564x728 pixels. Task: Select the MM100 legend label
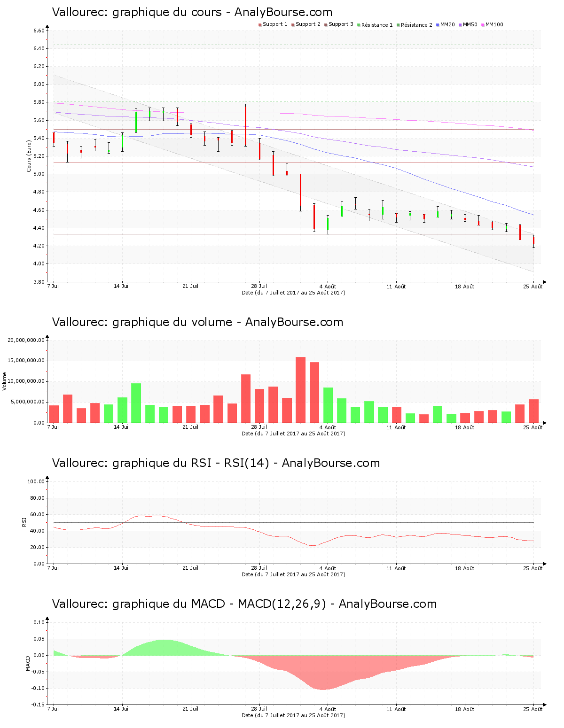[x=494, y=24]
